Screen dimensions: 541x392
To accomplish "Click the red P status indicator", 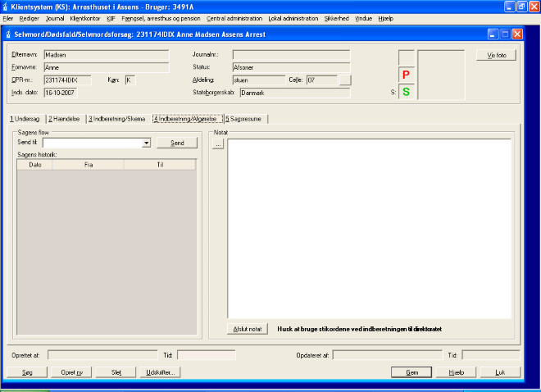I will click(x=406, y=75).
